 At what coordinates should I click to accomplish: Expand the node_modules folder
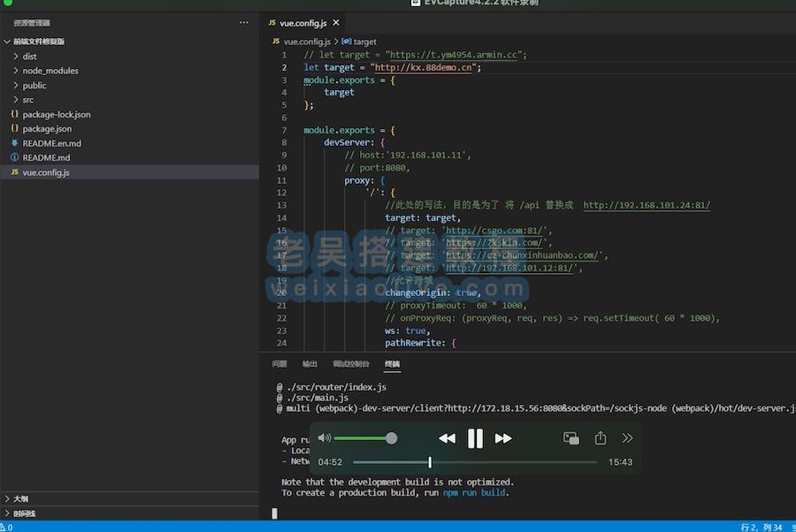coord(50,71)
